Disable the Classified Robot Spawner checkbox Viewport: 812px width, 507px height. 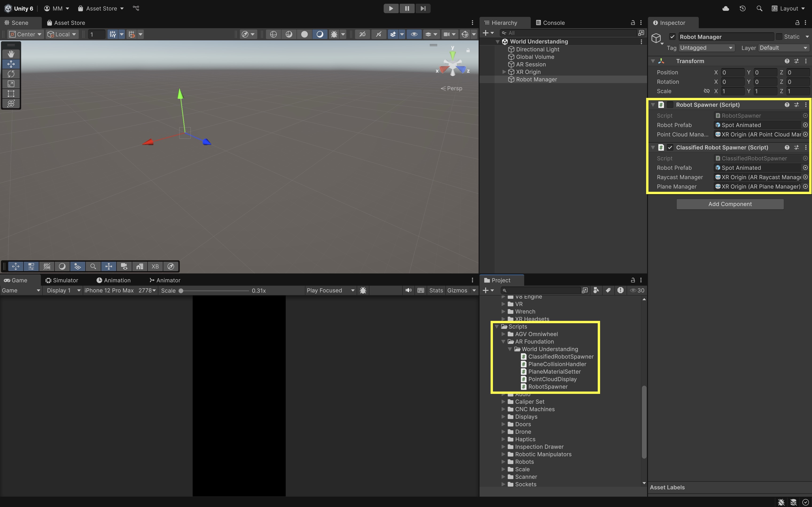(670, 148)
